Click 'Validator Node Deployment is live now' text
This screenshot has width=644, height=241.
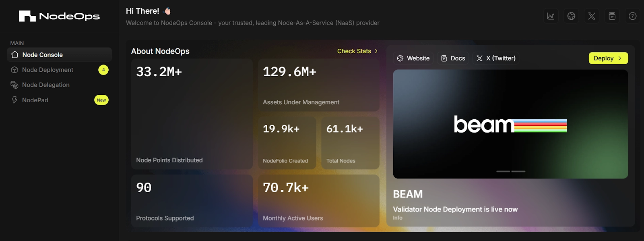[455, 209]
